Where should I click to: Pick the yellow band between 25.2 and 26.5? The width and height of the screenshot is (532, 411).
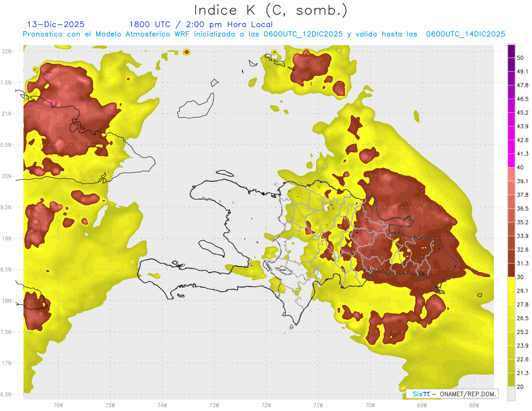511,325
